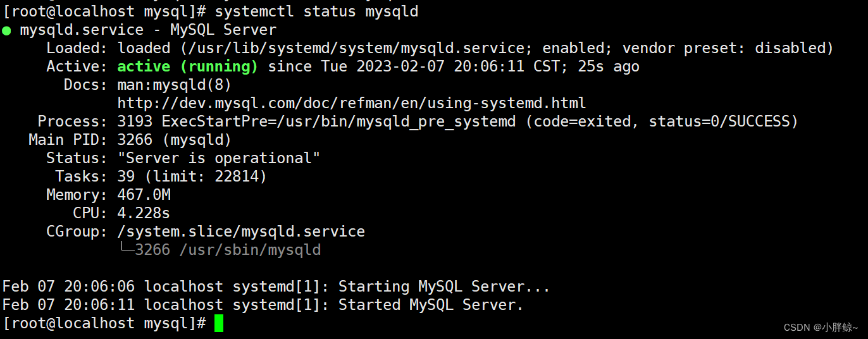Select the CPU time 4.228s

point(144,213)
